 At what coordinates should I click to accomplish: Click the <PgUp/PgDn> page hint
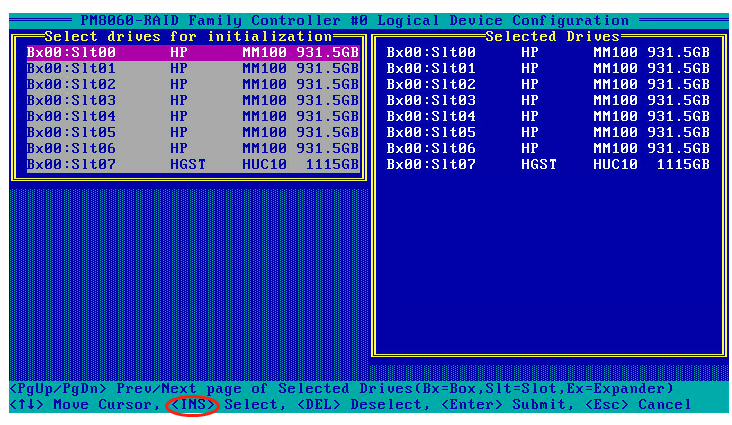click(342, 389)
